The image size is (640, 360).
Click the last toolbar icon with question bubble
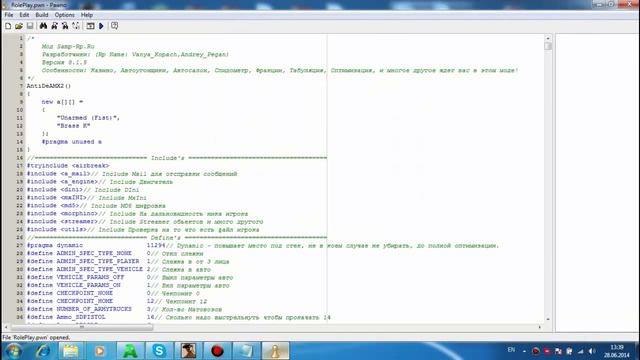point(115,26)
